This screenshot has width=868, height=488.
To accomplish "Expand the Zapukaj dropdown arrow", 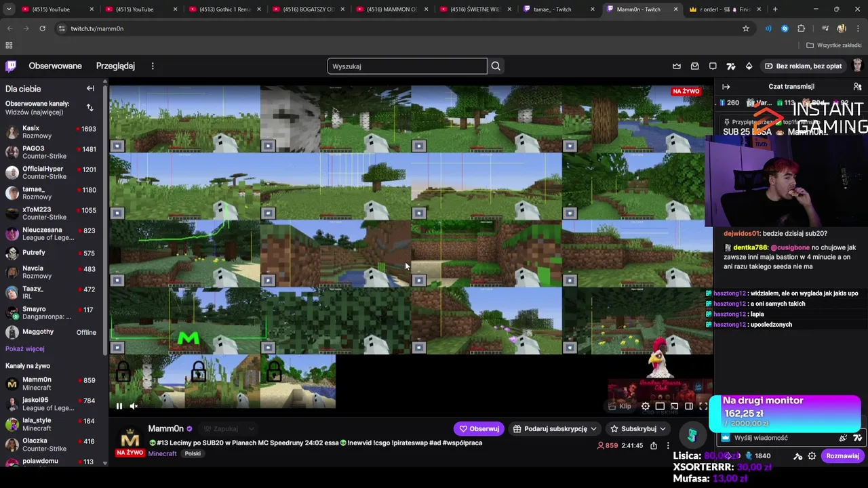I will click(251, 428).
